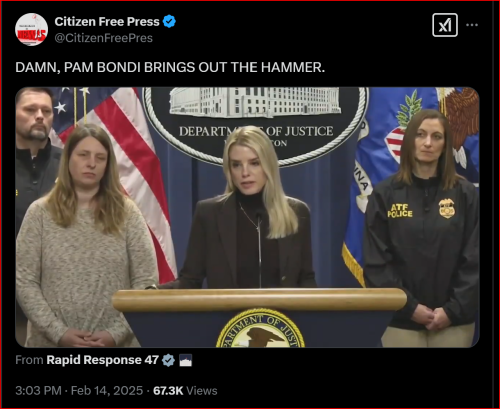Click verified badge beside Citizen Free Press

(x=169, y=22)
